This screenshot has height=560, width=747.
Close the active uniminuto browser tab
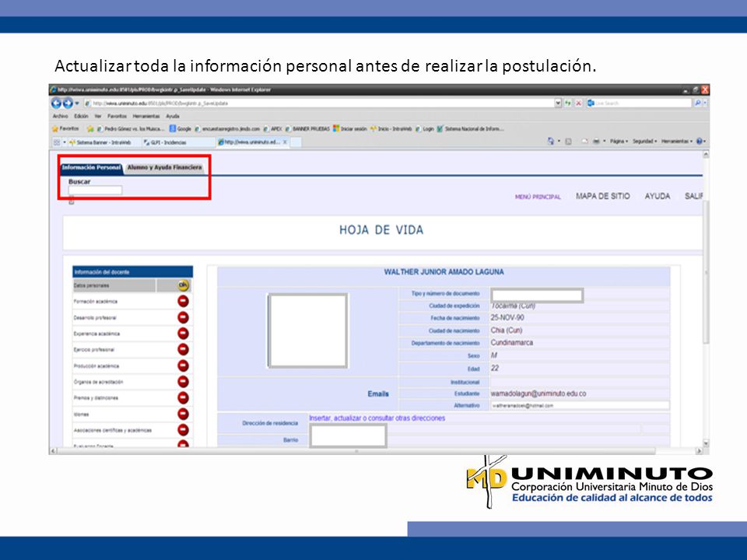point(285,142)
